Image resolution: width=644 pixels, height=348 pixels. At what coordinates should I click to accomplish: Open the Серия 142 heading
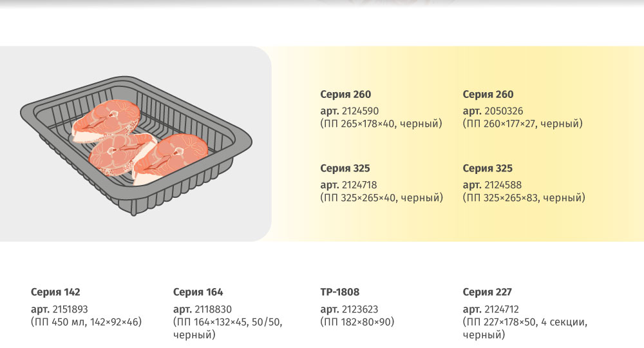click(x=55, y=292)
